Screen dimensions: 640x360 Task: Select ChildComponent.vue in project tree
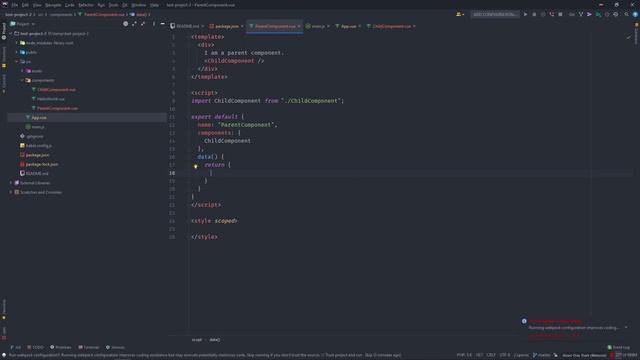[56, 90]
